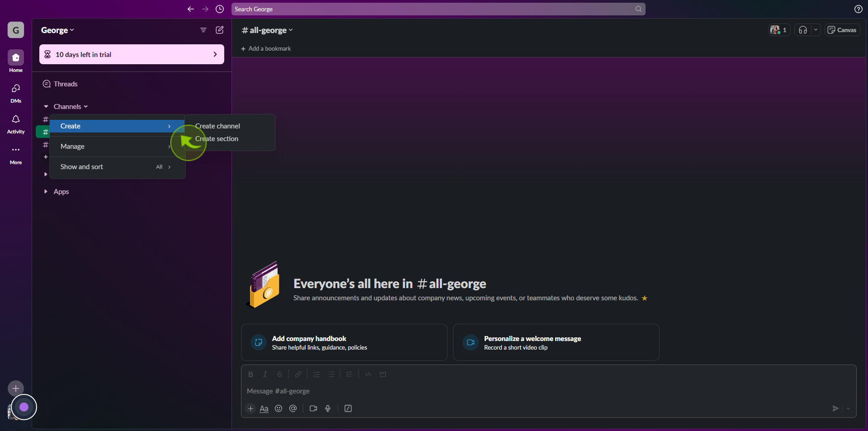Viewport: 868px width, 431px height.
Task: Open Threads in the sidebar
Action: tap(66, 84)
